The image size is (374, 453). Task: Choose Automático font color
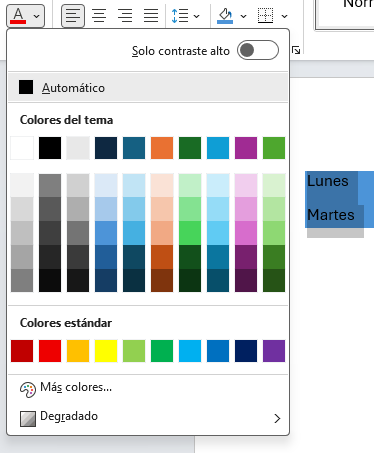pyautogui.click(x=148, y=88)
